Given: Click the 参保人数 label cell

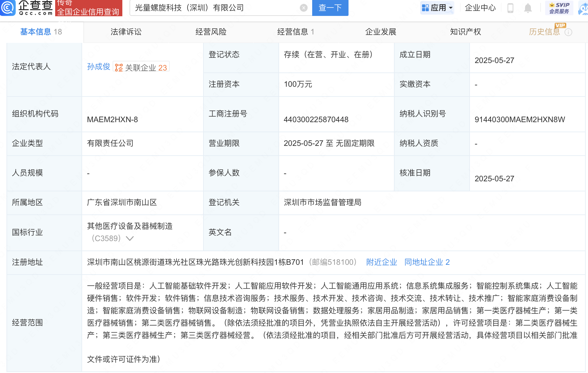Looking at the screenshot, I should coord(241,173).
